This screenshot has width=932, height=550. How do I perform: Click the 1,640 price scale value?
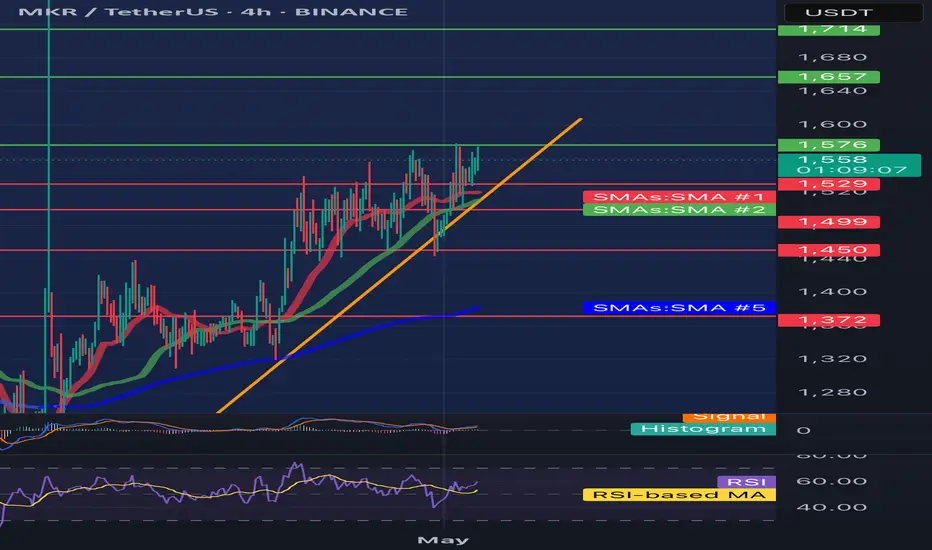pos(832,91)
